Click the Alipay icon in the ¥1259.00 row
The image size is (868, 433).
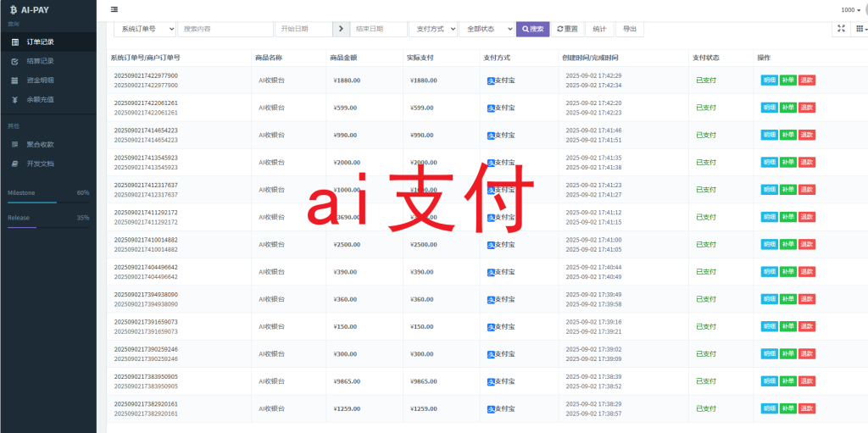pos(491,409)
